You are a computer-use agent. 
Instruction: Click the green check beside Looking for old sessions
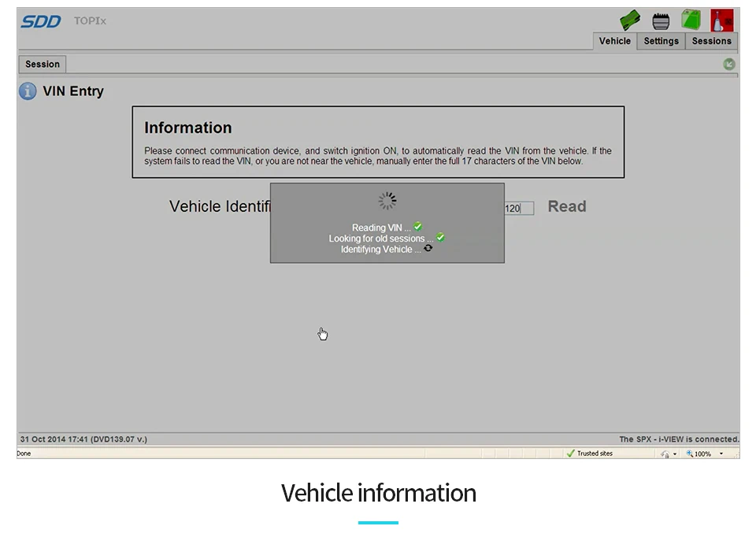pos(440,238)
